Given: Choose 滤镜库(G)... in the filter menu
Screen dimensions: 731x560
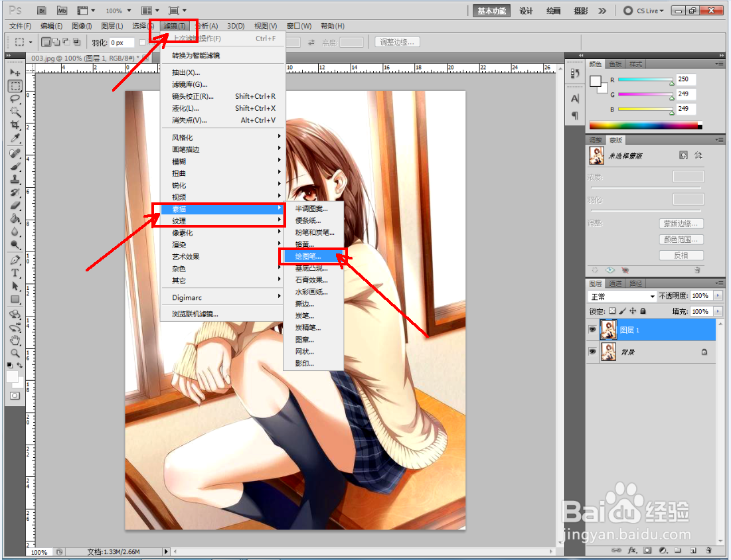Looking at the screenshot, I should pyautogui.click(x=222, y=84).
